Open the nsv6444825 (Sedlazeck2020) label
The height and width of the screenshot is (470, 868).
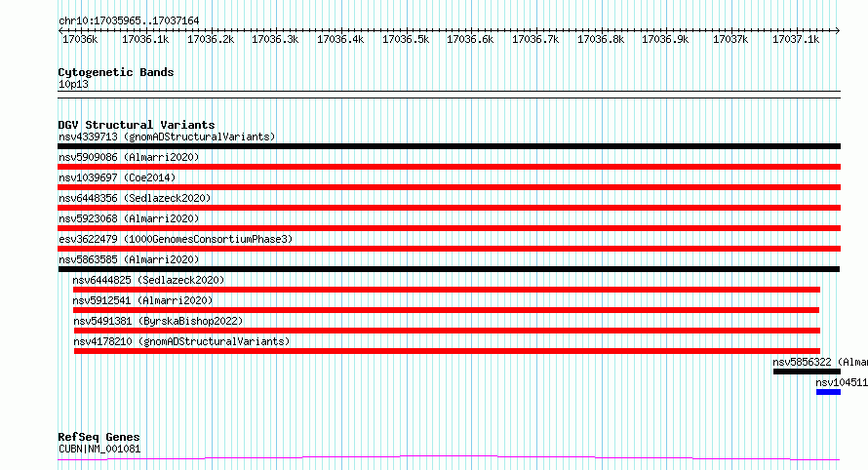tap(148, 280)
